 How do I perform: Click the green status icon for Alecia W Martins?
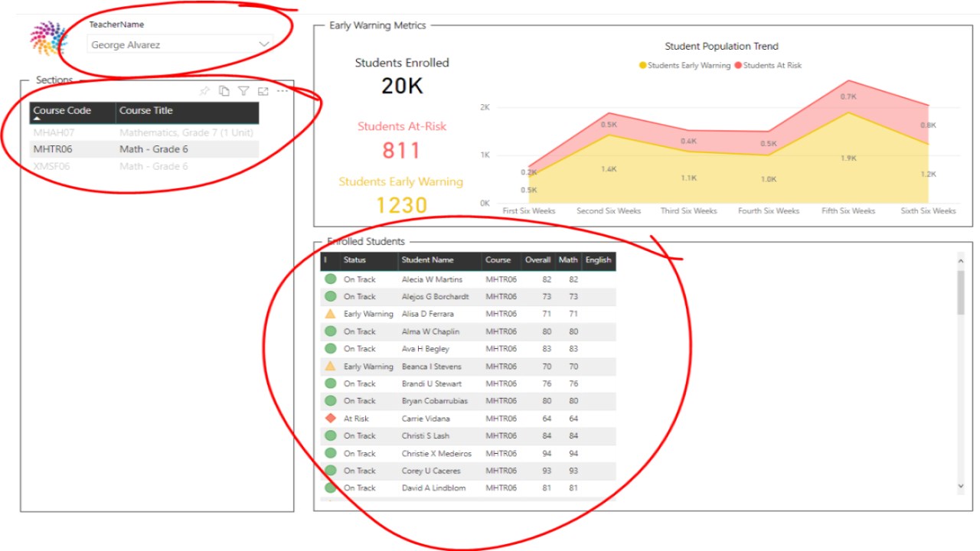point(331,279)
